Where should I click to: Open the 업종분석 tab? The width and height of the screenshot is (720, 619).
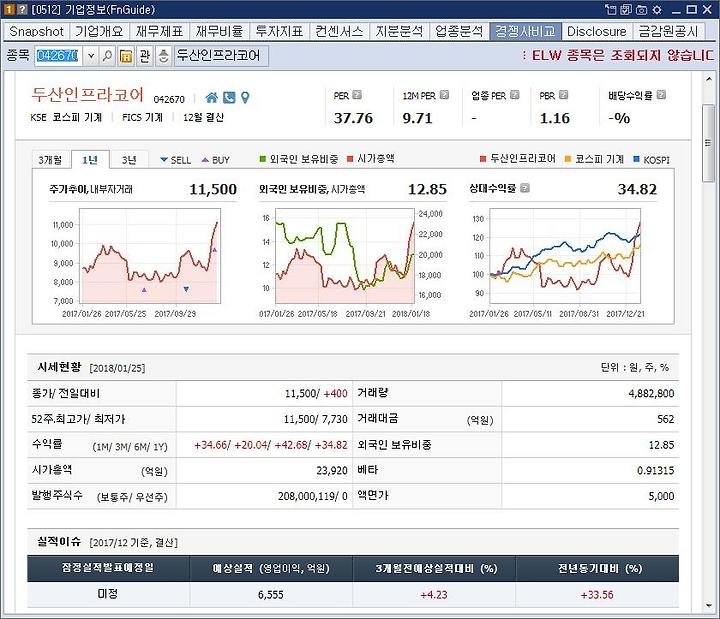459,31
